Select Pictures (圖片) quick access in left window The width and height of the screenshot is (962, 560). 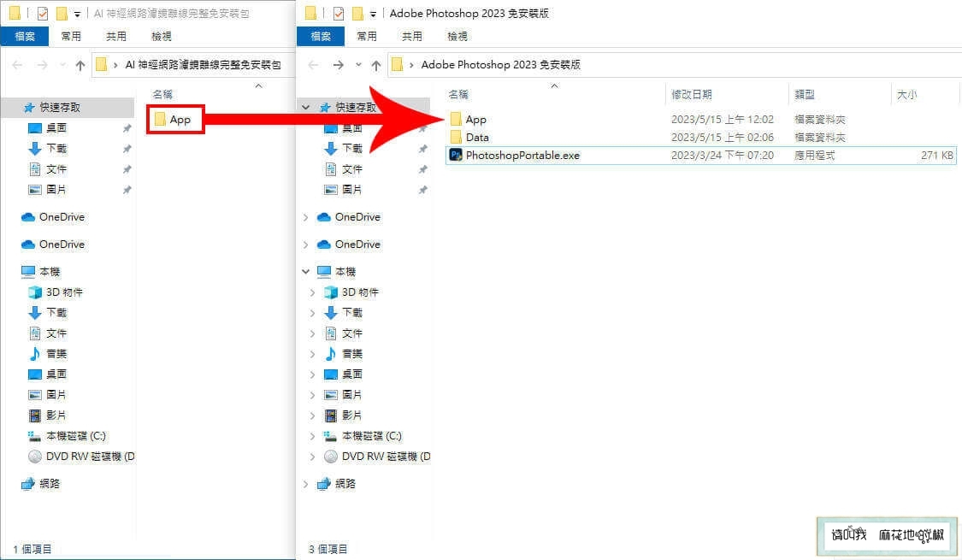(48, 190)
